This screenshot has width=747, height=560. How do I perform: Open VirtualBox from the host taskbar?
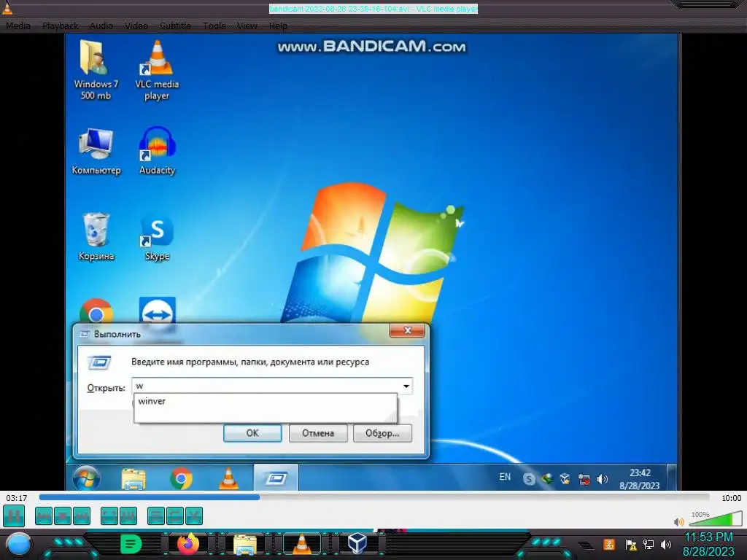[357, 544]
